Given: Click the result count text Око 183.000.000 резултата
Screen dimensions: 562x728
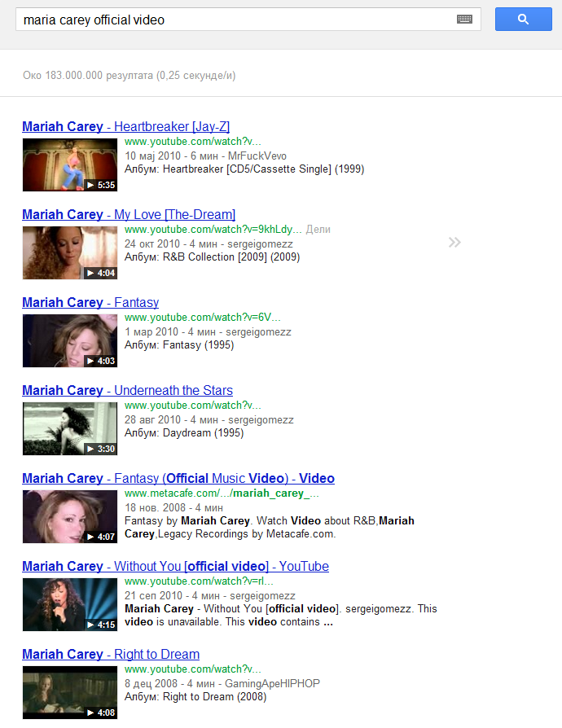Looking at the screenshot, I should 88,75.
